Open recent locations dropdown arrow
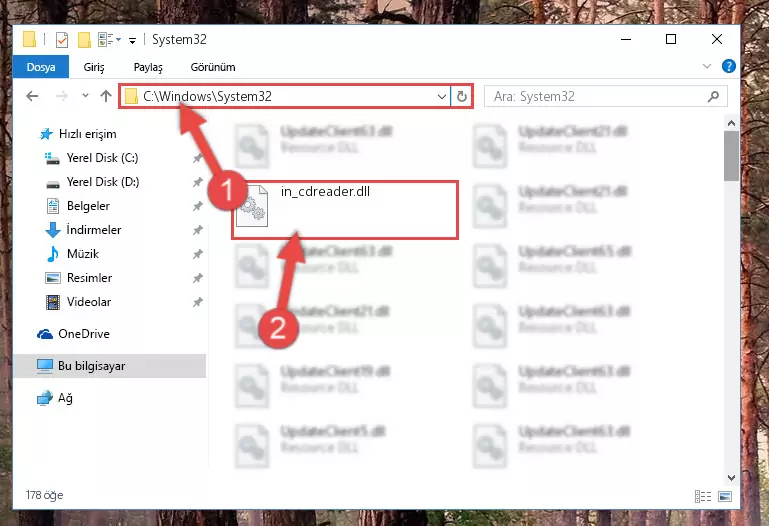769x526 pixels. click(85, 96)
